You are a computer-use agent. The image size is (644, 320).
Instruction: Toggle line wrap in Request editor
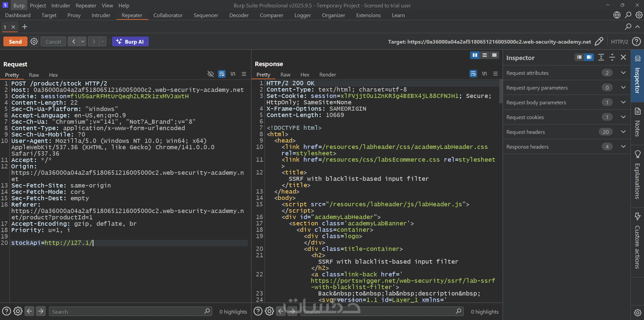coord(222,74)
